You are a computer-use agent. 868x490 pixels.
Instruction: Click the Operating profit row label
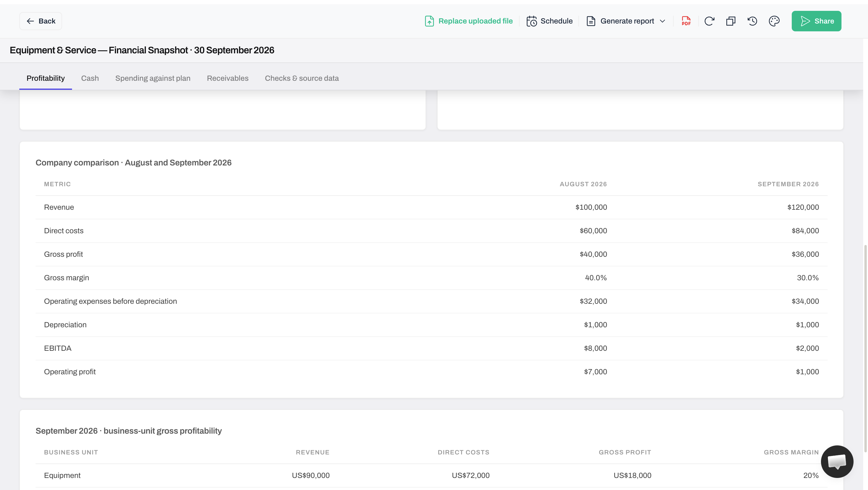tap(70, 372)
